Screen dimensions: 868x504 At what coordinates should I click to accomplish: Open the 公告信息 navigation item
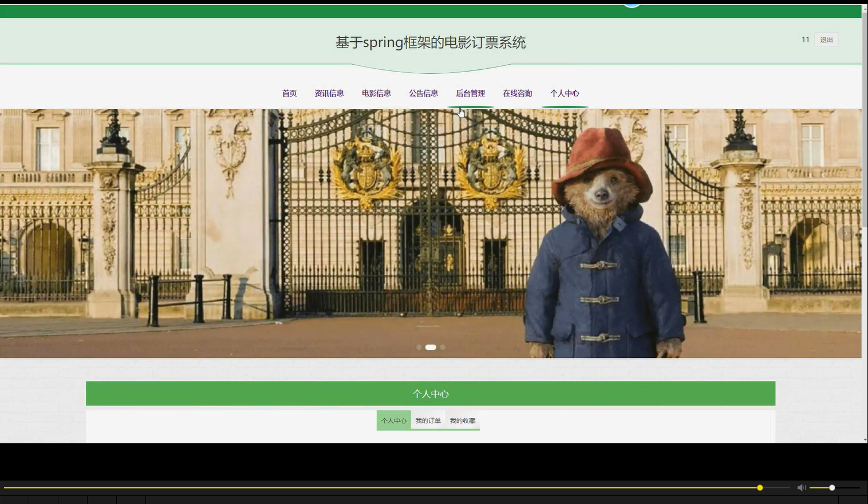[x=423, y=93]
